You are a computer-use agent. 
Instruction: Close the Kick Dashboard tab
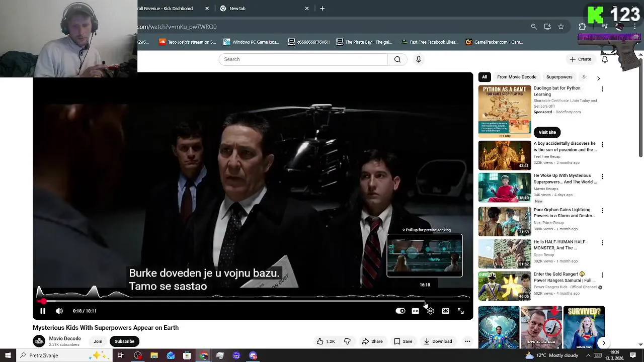click(x=207, y=9)
